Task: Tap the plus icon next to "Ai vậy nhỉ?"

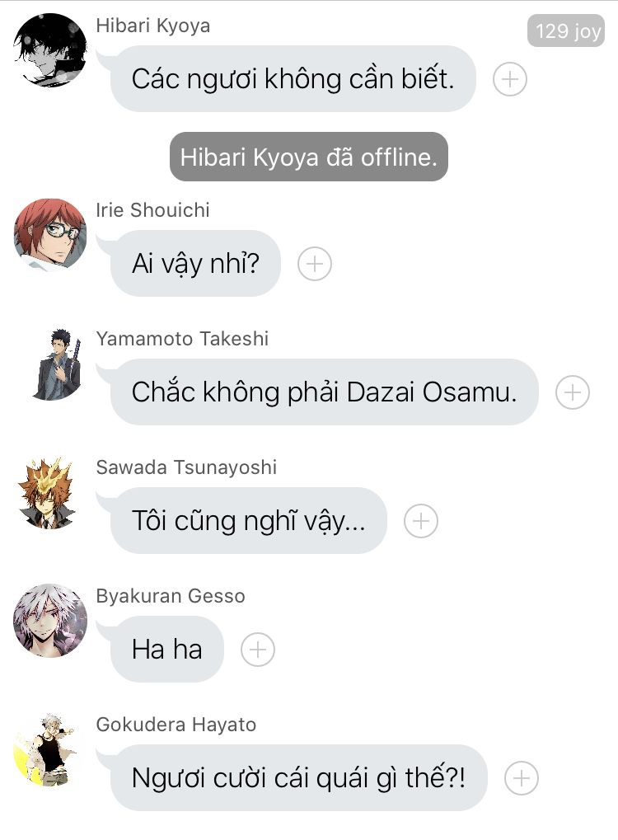Action: coord(314,264)
